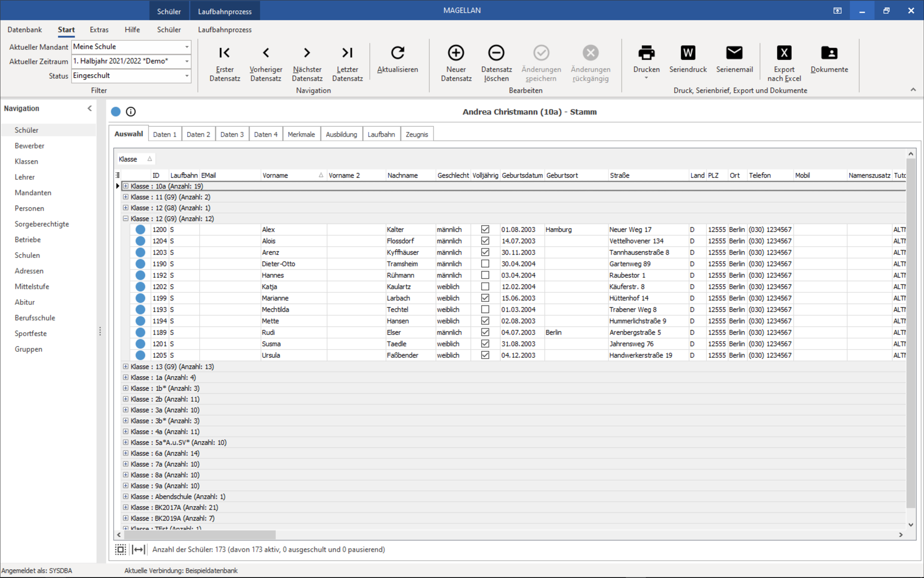Click the select-all icon in footer
The height and width of the screenshot is (578, 924).
pos(120,549)
